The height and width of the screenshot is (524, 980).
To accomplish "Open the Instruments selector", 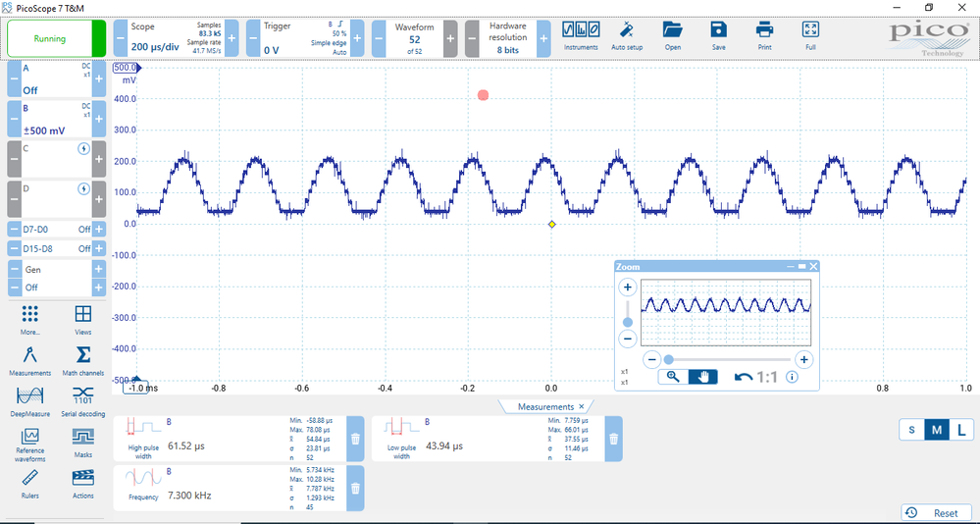I will [581, 36].
